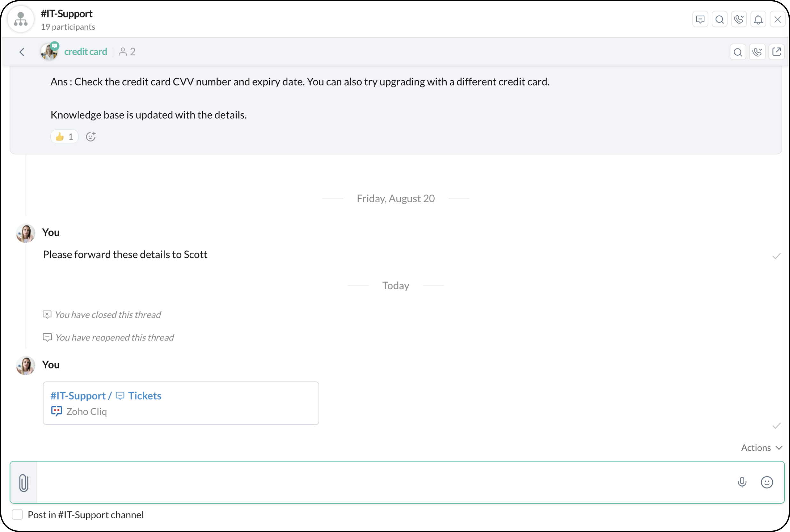The height and width of the screenshot is (532, 790).
Task: Close the #IT-Support chat window
Action: coord(778,19)
